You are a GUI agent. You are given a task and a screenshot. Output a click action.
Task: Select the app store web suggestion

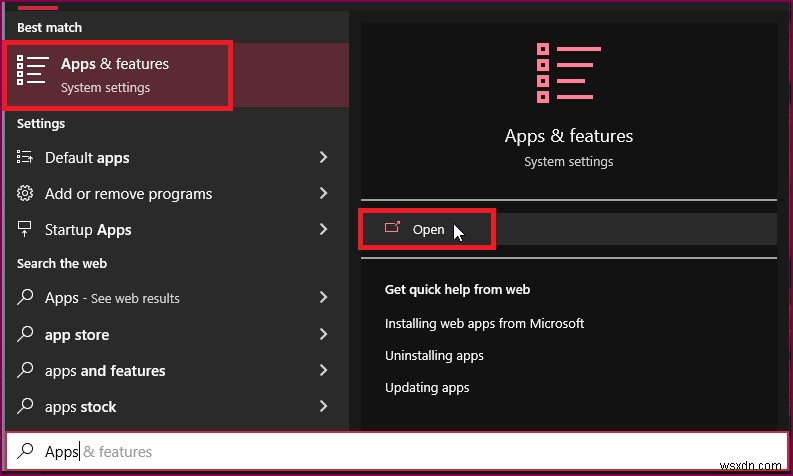click(x=177, y=334)
